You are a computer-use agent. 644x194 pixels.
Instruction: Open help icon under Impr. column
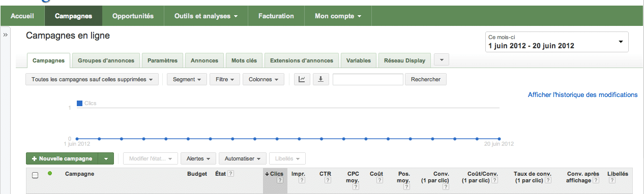coord(302,181)
